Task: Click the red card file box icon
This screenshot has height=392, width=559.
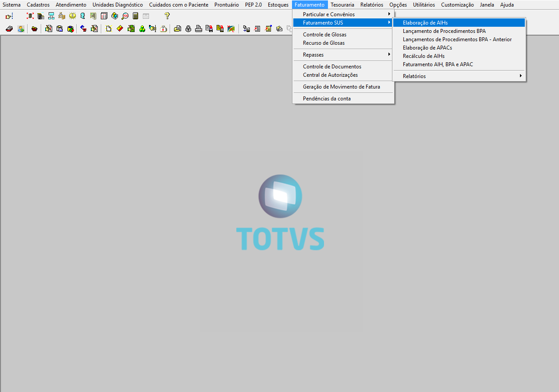Action: point(9,29)
